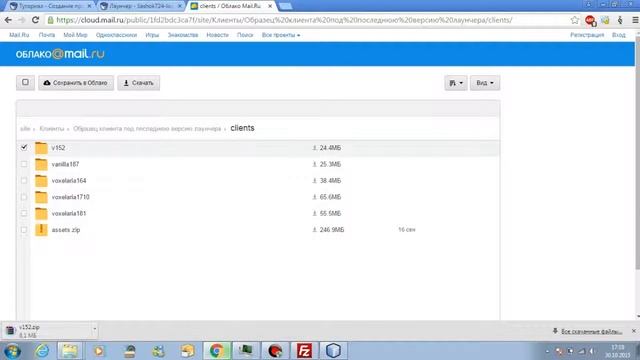Viewport: 640px width, 360px height.
Task: Click the assets.zip archive icon
Action: click(x=41, y=230)
